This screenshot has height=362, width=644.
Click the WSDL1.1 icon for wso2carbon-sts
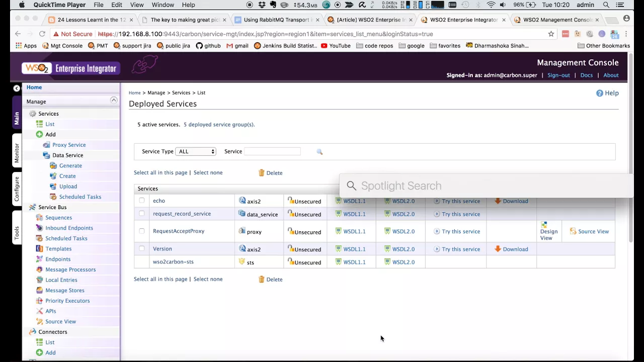pyautogui.click(x=339, y=262)
